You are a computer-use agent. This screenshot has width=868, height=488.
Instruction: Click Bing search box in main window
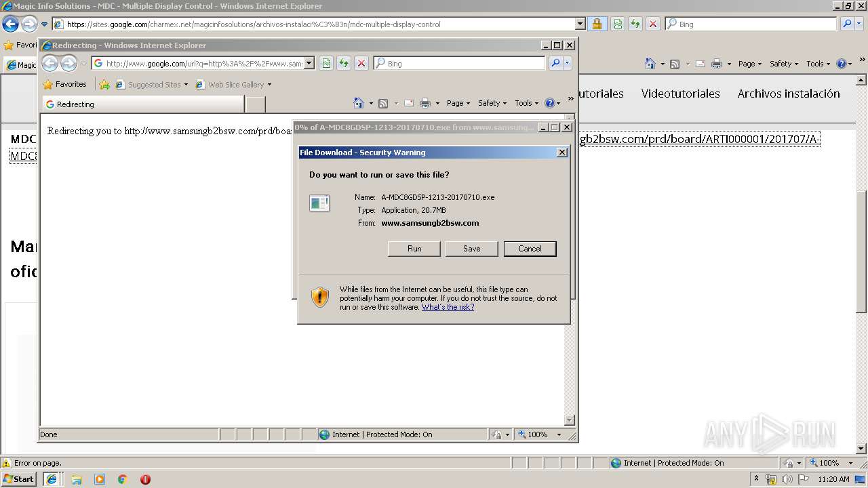751,24
